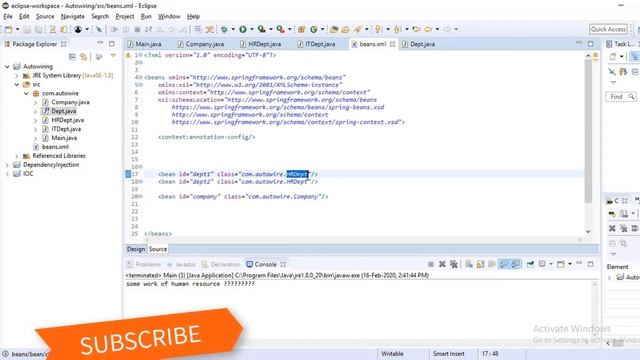
Task: Close the beans.xml editor tab
Action: [x=392, y=44]
